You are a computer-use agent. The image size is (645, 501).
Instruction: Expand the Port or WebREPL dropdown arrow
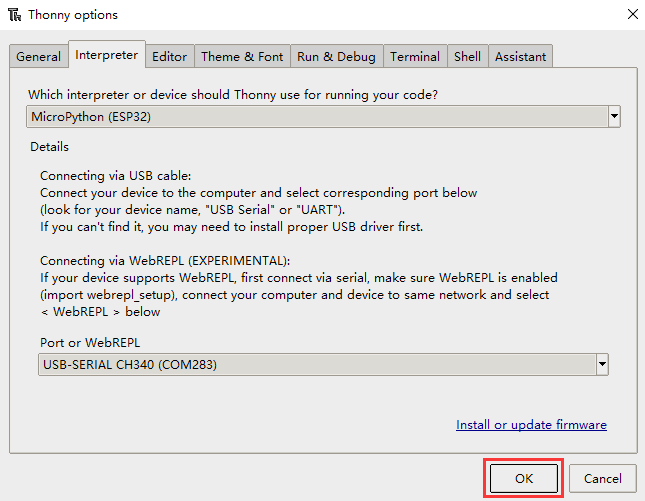pyautogui.click(x=602, y=364)
